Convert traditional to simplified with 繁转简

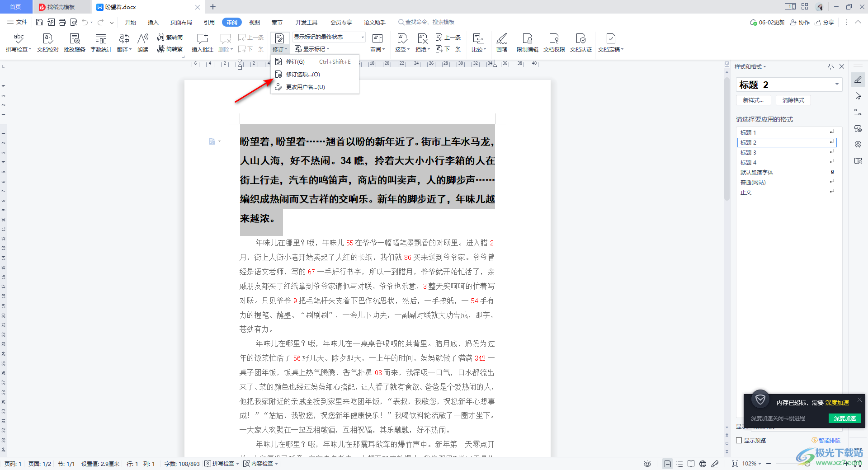(x=170, y=38)
